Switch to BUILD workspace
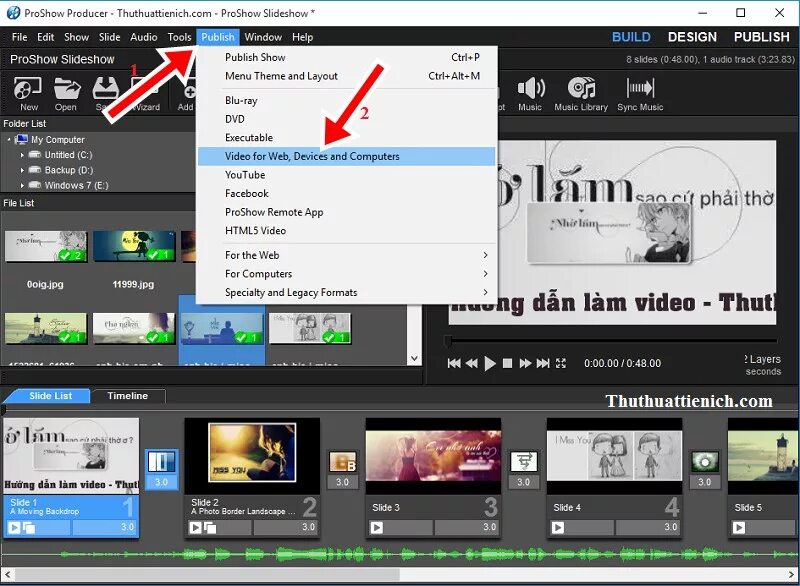Image resolution: width=800 pixels, height=586 pixels. point(631,37)
